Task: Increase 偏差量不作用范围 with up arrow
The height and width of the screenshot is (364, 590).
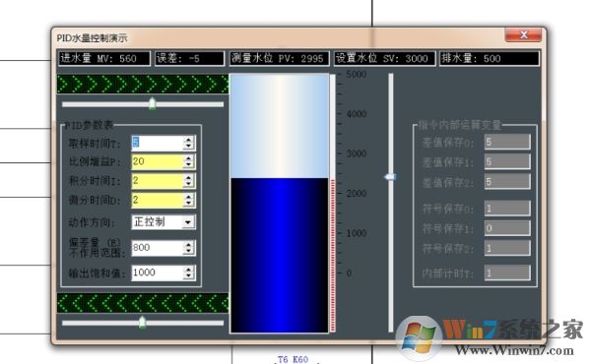Action: point(188,244)
